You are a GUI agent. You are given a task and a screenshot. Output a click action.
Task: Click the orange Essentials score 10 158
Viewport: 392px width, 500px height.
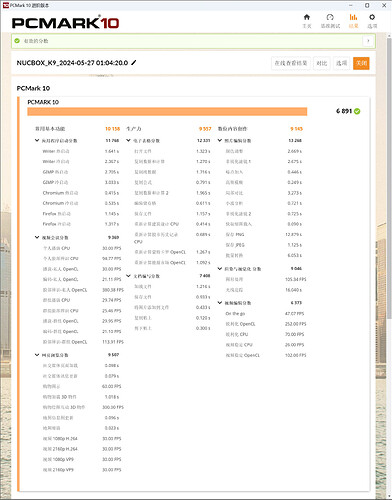point(112,129)
